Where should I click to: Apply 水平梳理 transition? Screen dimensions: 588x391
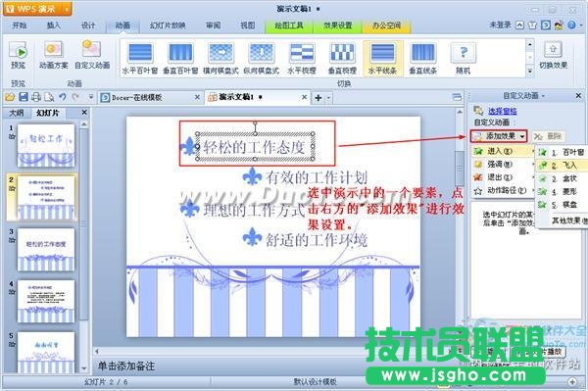(x=302, y=58)
